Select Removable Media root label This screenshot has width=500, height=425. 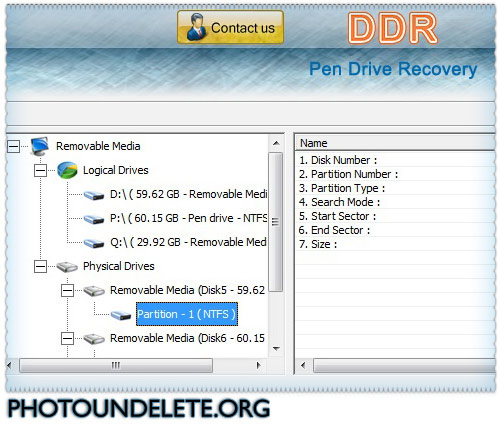[x=98, y=146]
